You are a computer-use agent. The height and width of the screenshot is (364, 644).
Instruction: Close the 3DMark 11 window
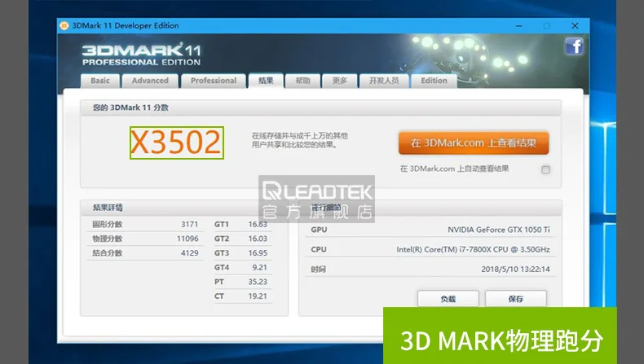click(575, 25)
